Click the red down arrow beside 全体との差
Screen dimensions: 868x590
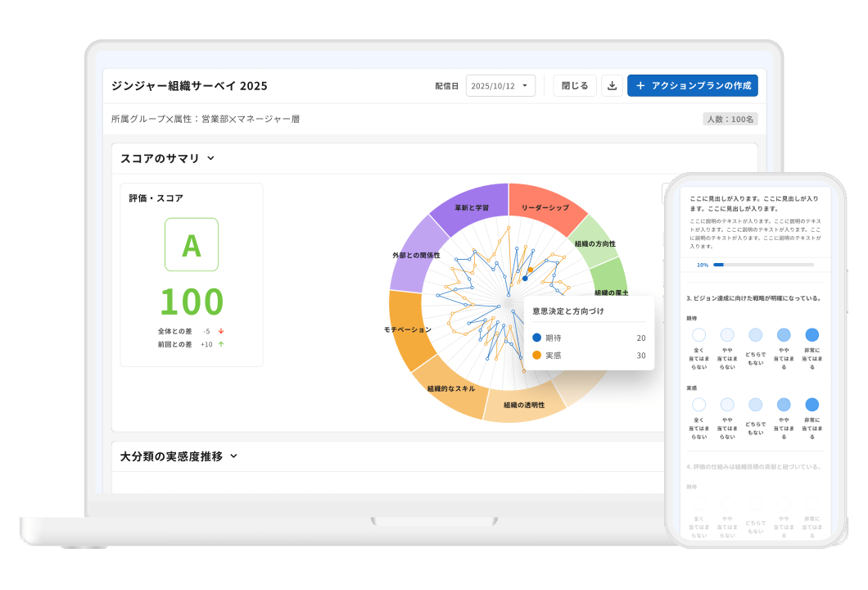[220, 331]
